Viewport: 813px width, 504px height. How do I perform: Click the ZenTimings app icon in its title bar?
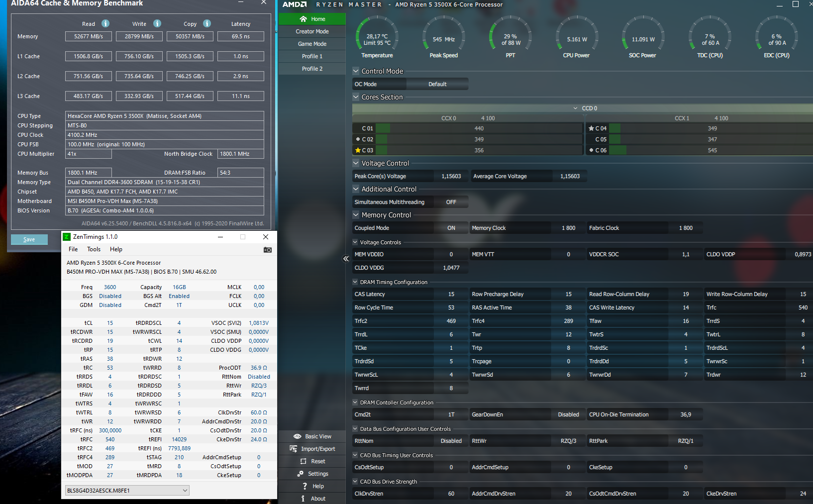tap(67, 237)
